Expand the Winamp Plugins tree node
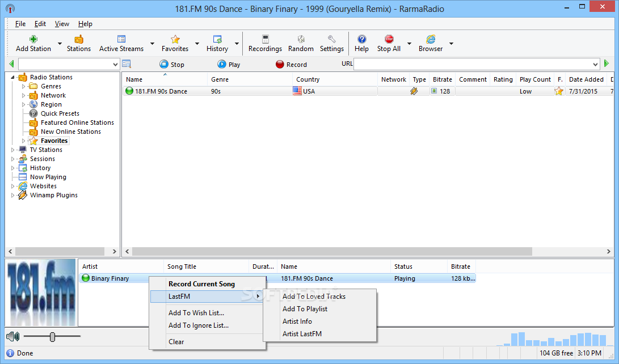Screen dimensions: 619x364 [12, 195]
